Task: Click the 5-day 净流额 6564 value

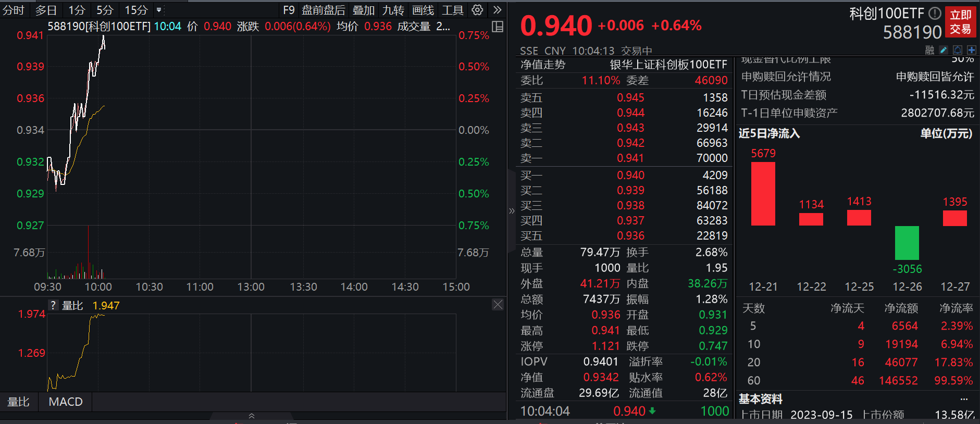Action: 905,326
